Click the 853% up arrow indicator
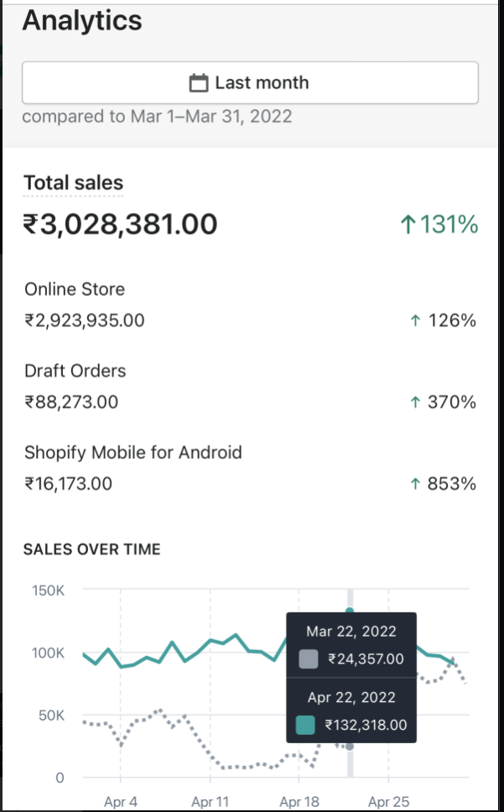504x812 pixels. pyautogui.click(x=414, y=484)
